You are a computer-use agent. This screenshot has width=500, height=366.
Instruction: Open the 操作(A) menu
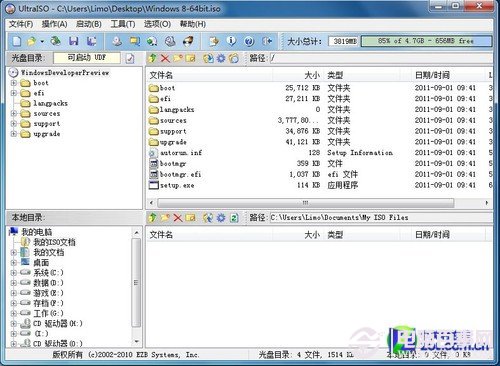54,24
